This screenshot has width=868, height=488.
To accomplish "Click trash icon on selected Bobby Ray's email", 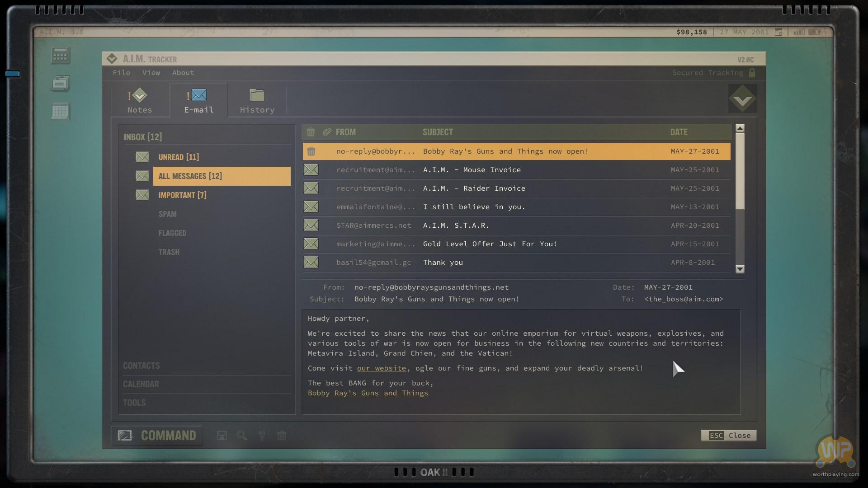I will pos(311,152).
